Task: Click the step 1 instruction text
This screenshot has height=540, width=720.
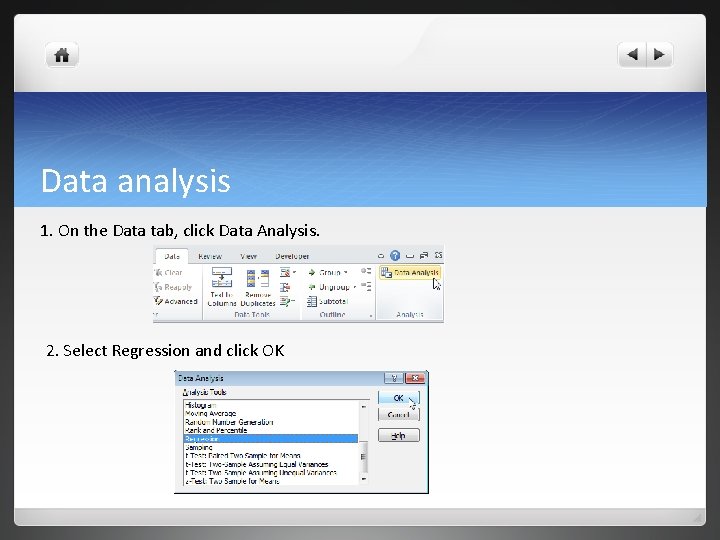Action: [x=180, y=231]
